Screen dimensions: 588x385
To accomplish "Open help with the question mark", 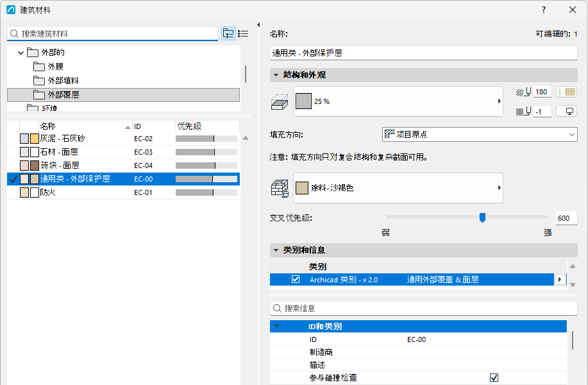I will point(544,10).
